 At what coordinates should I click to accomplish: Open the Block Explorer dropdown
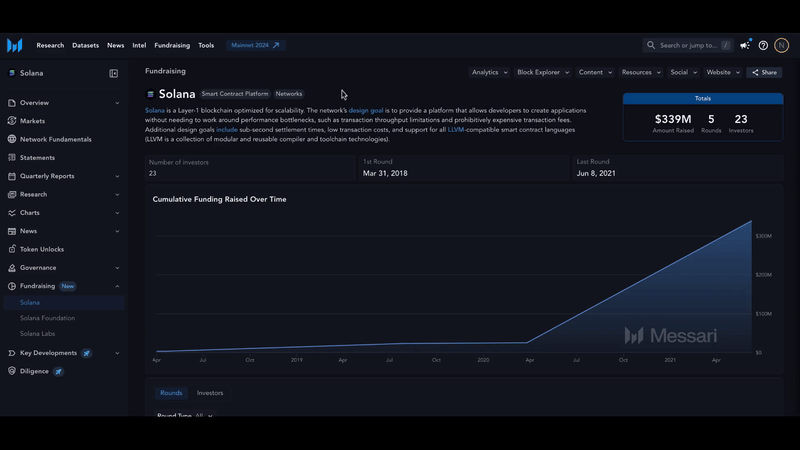coord(543,72)
